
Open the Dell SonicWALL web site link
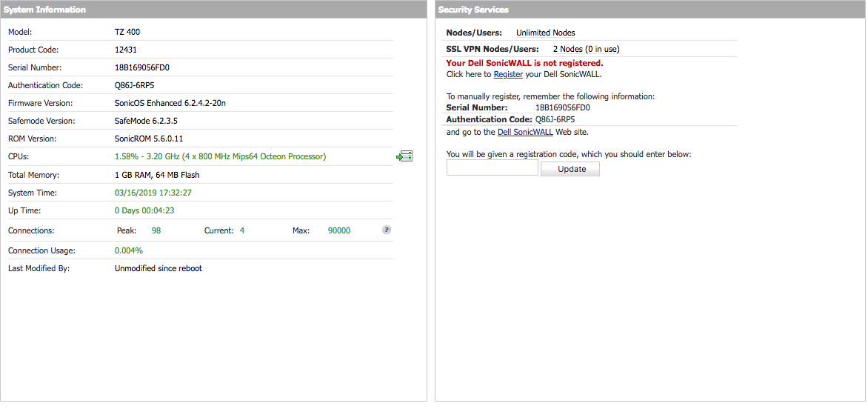(x=525, y=132)
